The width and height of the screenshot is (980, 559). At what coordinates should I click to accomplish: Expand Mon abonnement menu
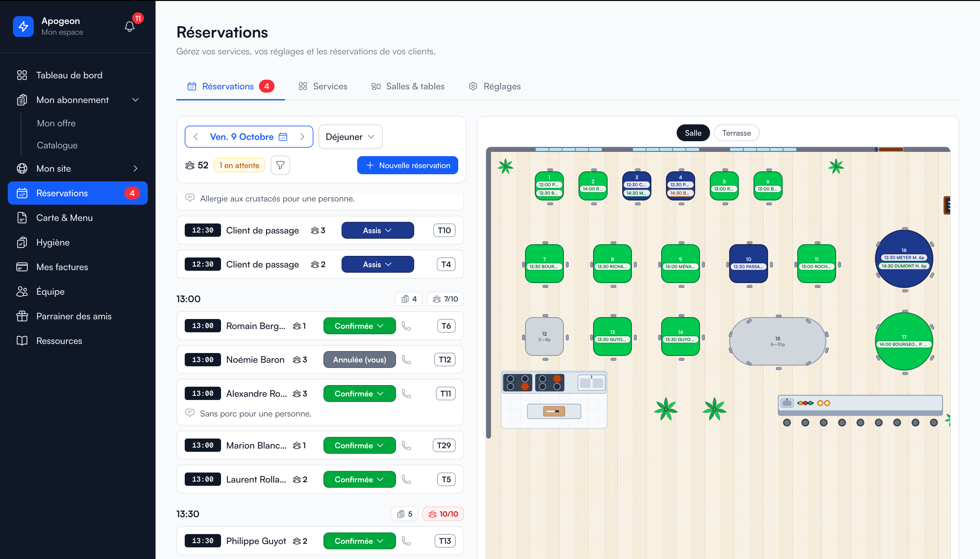[77, 100]
